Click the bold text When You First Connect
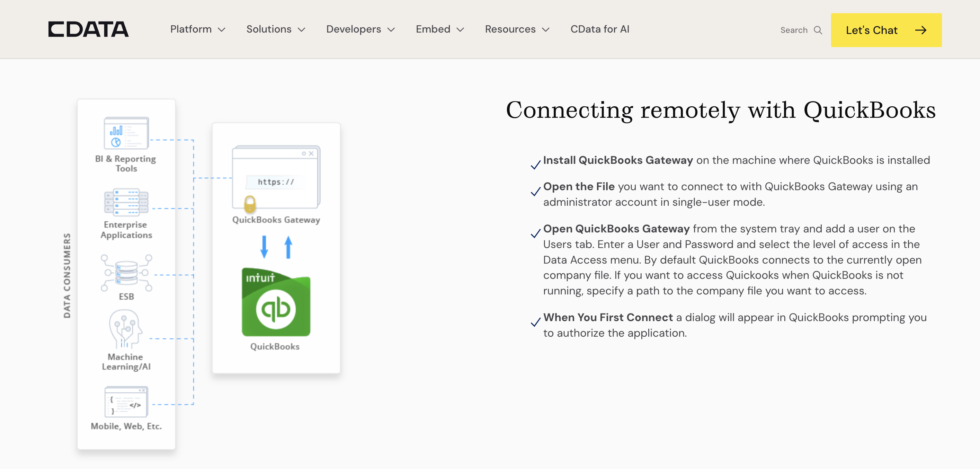Image resolution: width=980 pixels, height=469 pixels. click(608, 318)
